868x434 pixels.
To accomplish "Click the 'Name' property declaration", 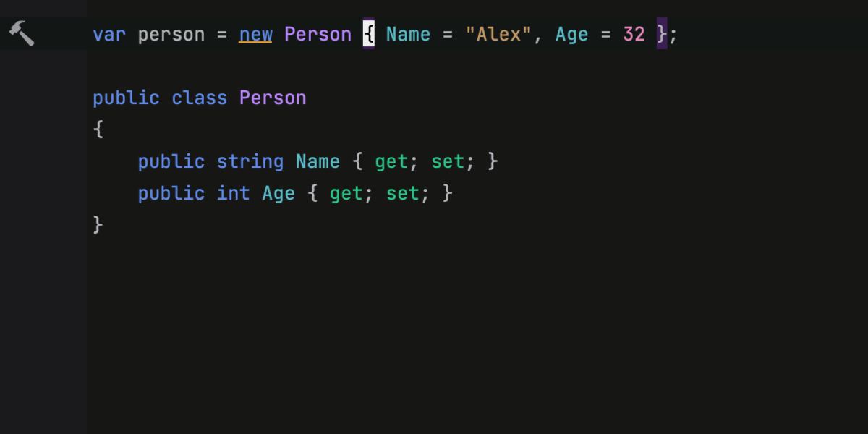I will (x=318, y=161).
